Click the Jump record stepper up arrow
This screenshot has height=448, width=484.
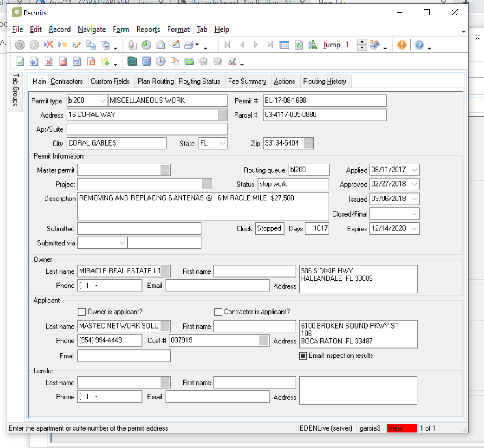point(362,42)
